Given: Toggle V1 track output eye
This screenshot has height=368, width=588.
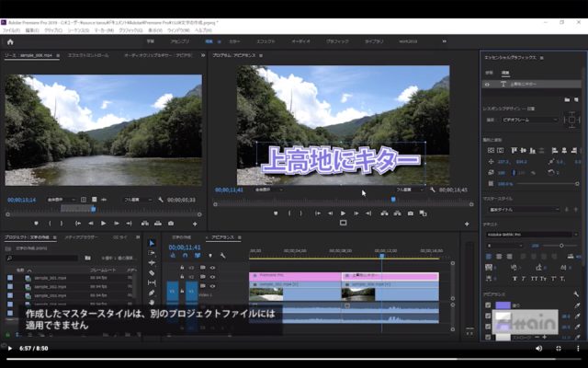Looking at the screenshot, I should click(x=212, y=286).
